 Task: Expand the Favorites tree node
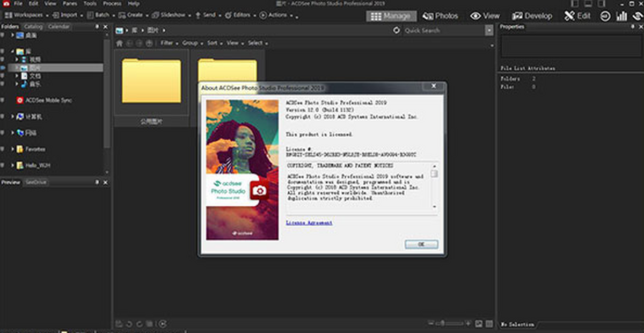(13, 149)
